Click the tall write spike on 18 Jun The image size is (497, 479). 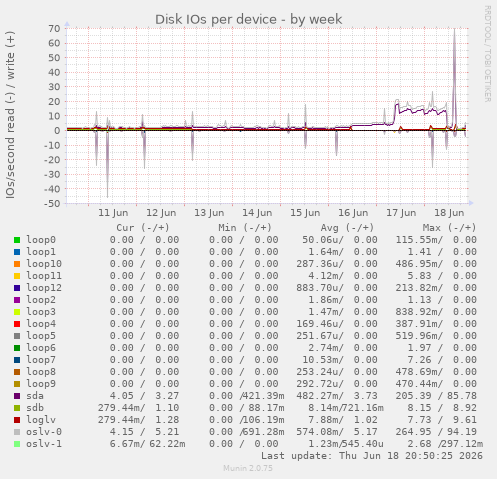click(454, 80)
